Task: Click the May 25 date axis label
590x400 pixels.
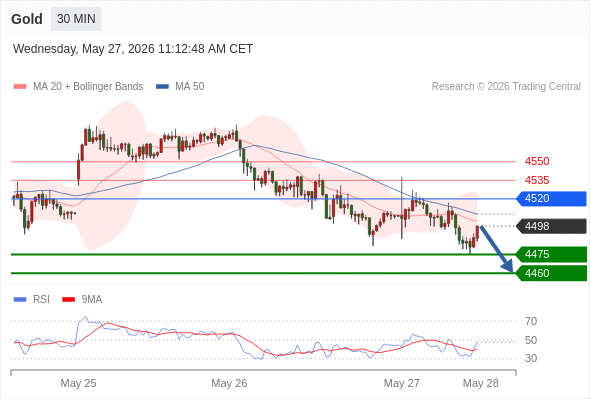Action: click(x=78, y=383)
